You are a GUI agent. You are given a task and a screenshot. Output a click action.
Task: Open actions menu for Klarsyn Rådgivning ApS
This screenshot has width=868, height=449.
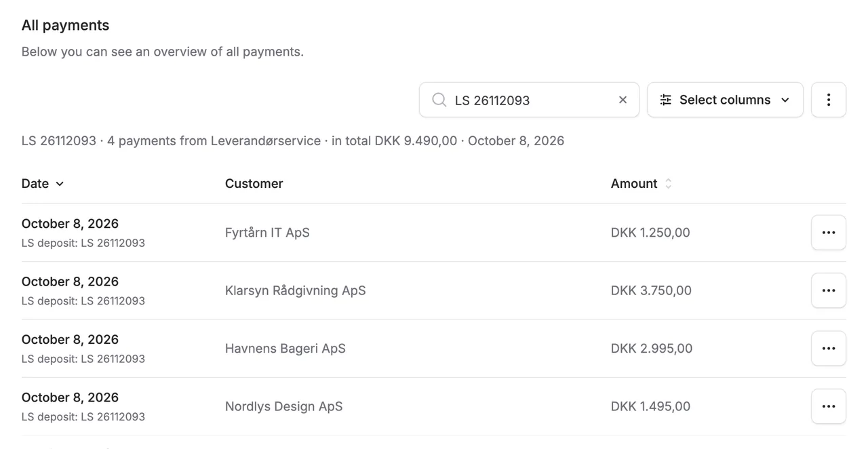click(x=828, y=290)
